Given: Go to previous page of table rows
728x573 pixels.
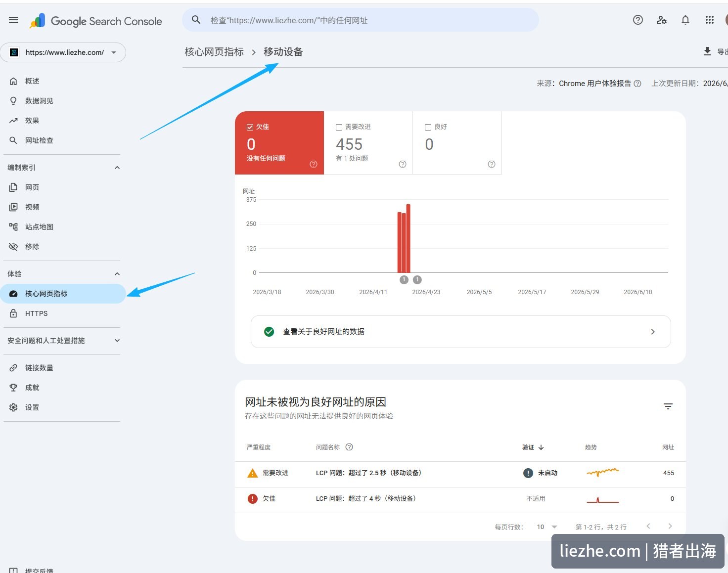Looking at the screenshot, I should pyautogui.click(x=648, y=526).
